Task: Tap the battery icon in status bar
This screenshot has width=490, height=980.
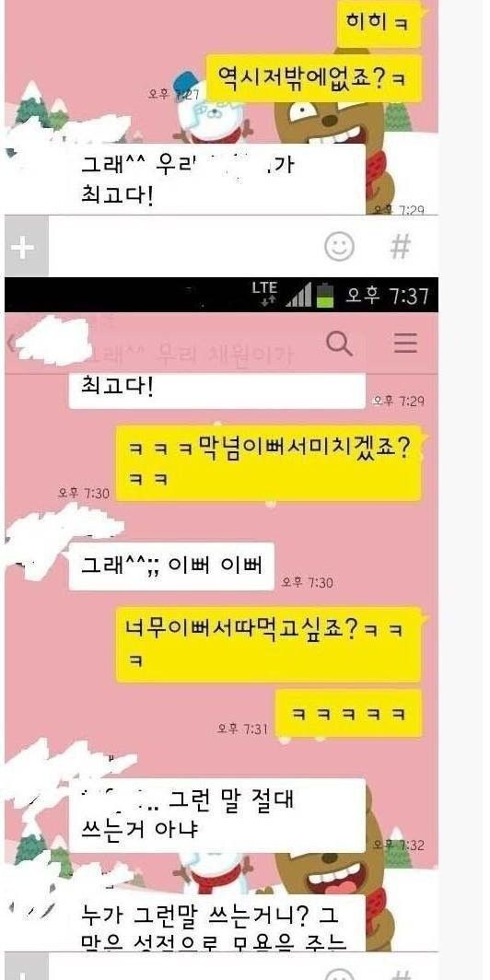Action: (324, 295)
